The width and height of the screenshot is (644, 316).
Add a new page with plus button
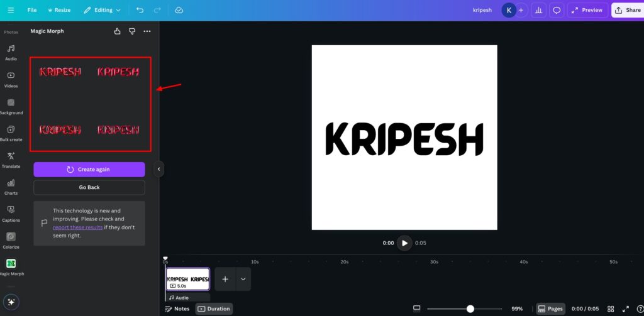pos(225,279)
